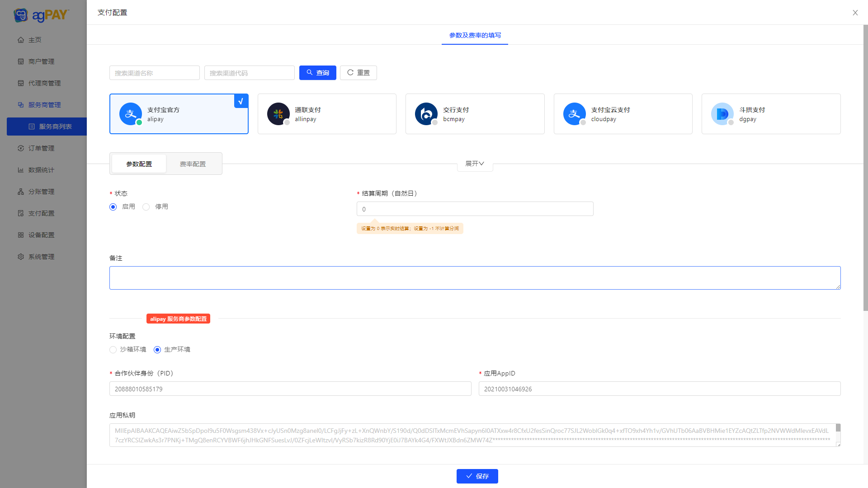The image size is (868, 488).
Task: Click the drawer's vertical scrollbar
Action: click(865, 167)
